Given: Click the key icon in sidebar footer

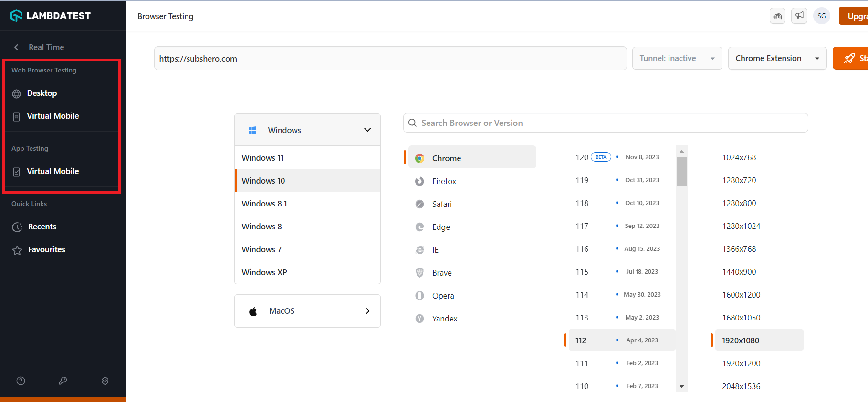Looking at the screenshot, I should [x=63, y=381].
